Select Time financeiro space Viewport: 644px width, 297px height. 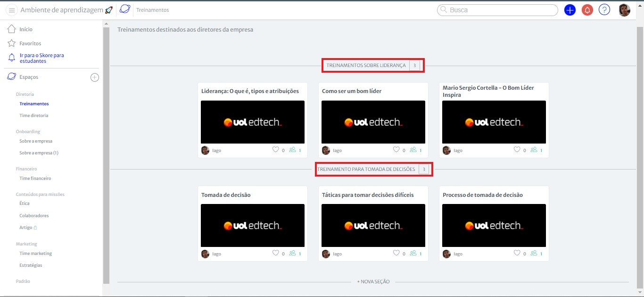tap(35, 178)
